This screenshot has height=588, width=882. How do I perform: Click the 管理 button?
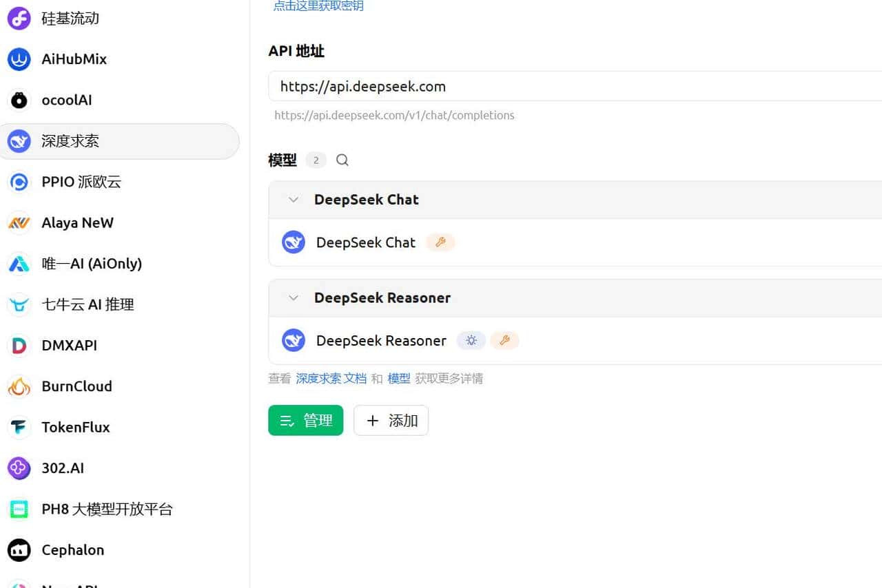pos(305,420)
